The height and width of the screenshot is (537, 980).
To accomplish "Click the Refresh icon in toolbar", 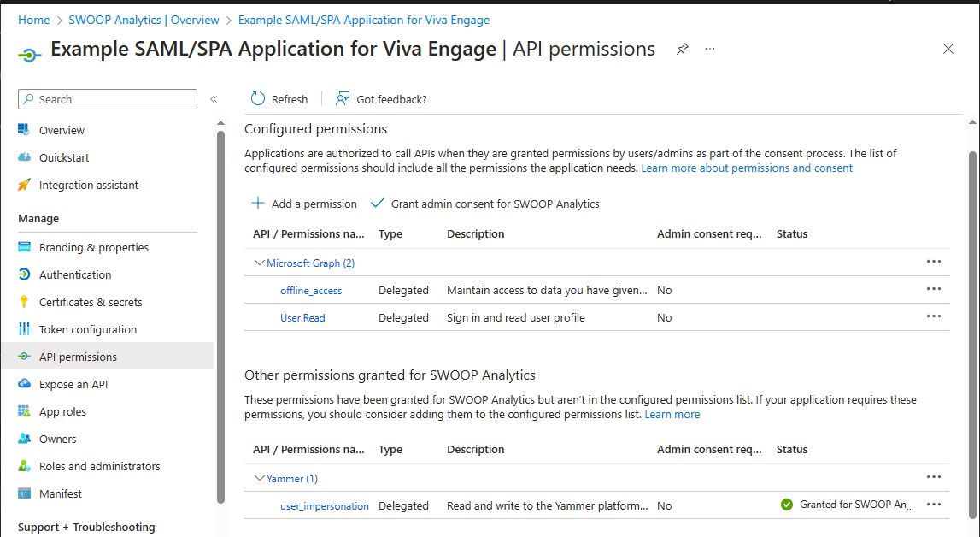I will coord(257,99).
